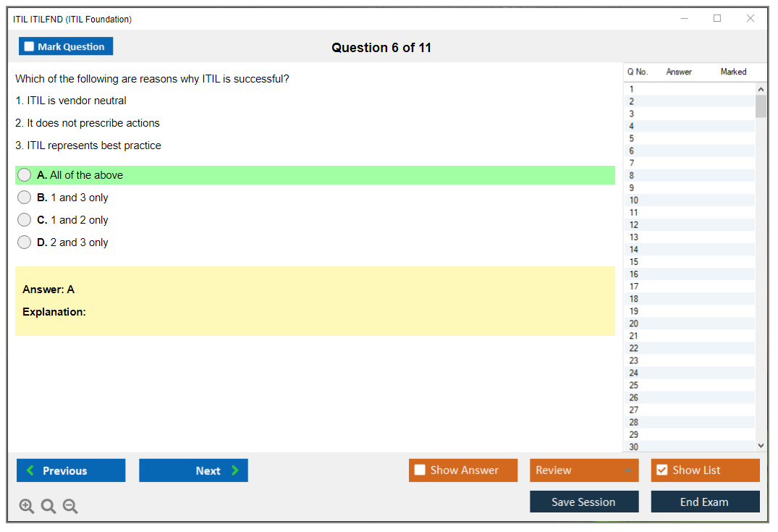
Task: Click the green right arrow on Next
Action: [235, 470]
